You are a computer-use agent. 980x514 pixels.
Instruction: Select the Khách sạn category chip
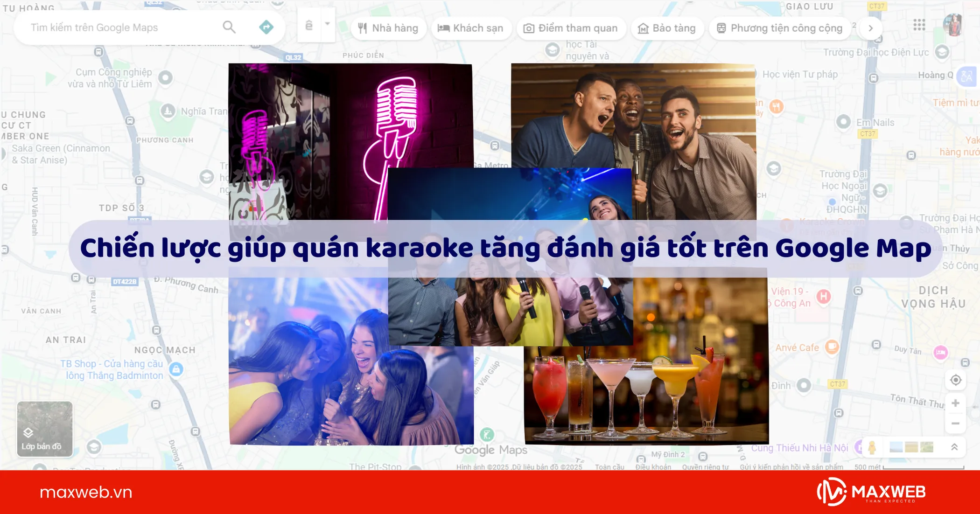tap(471, 28)
